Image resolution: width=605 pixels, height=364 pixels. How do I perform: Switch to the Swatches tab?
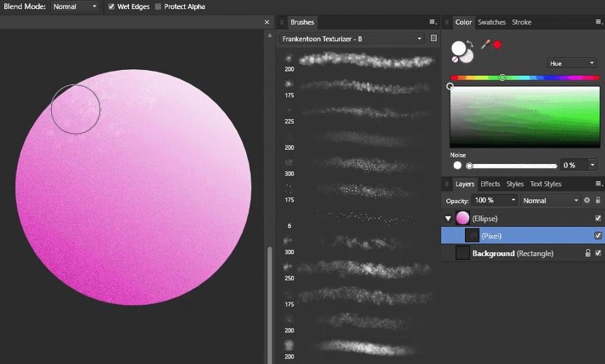click(x=492, y=22)
